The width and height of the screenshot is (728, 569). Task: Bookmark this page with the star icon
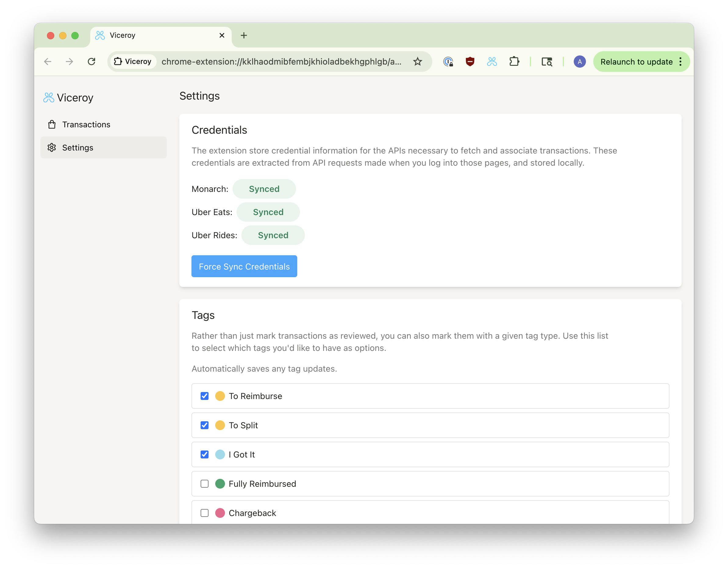417,62
